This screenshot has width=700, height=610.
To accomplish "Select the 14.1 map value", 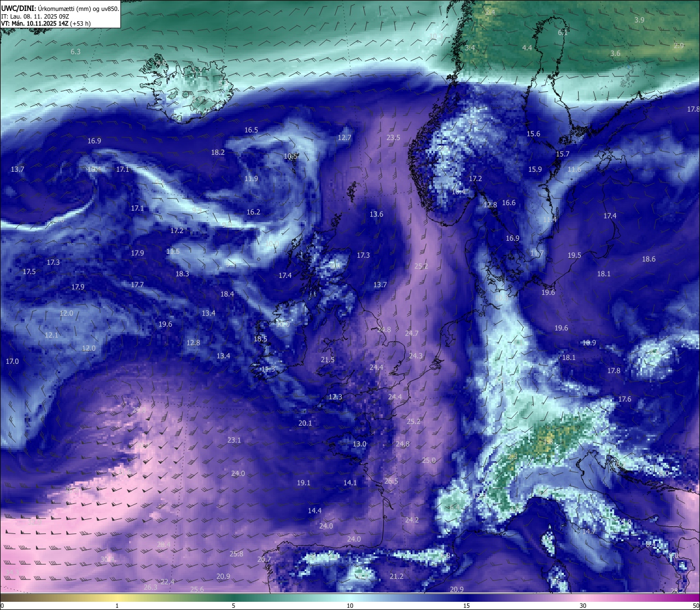I will pyautogui.click(x=350, y=483).
